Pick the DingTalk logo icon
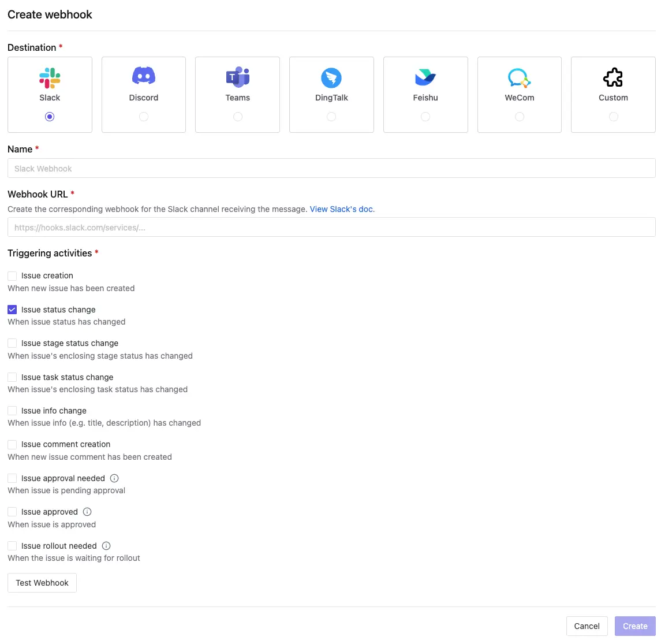The image size is (661, 644). [x=331, y=77]
